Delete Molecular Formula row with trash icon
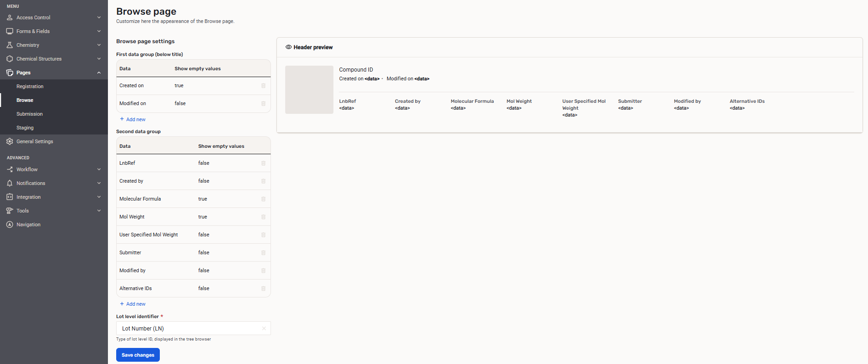The image size is (868, 364). coord(263,199)
